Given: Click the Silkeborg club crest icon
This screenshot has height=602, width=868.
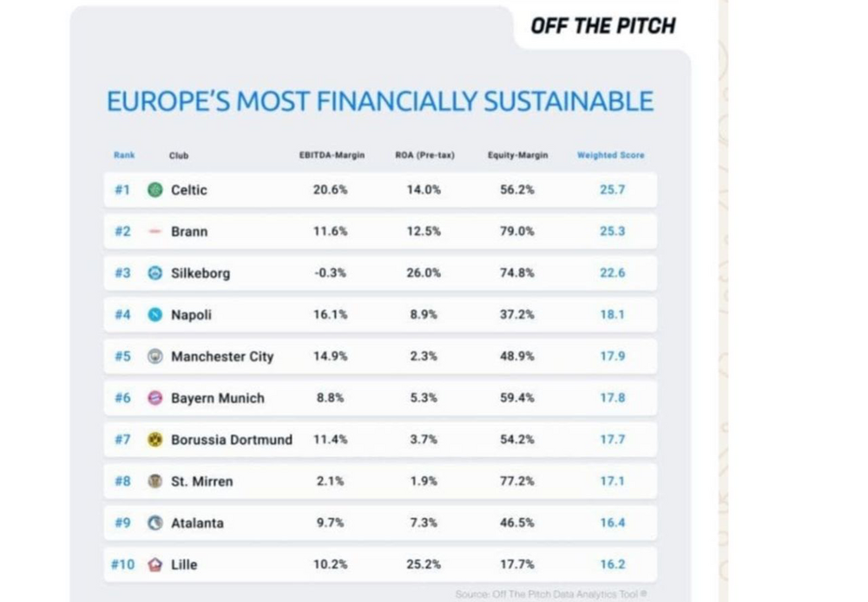Looking at the screenshot, I should point(155,272).
